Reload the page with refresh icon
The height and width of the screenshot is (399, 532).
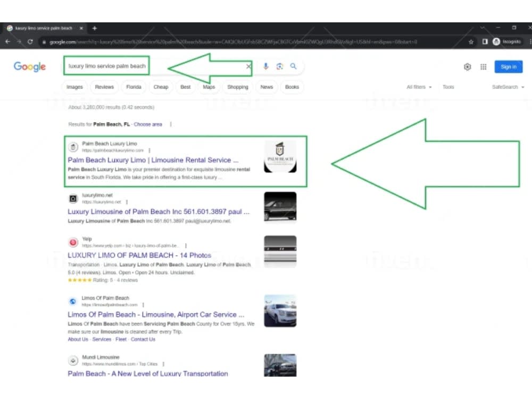(x=30, y=41)
